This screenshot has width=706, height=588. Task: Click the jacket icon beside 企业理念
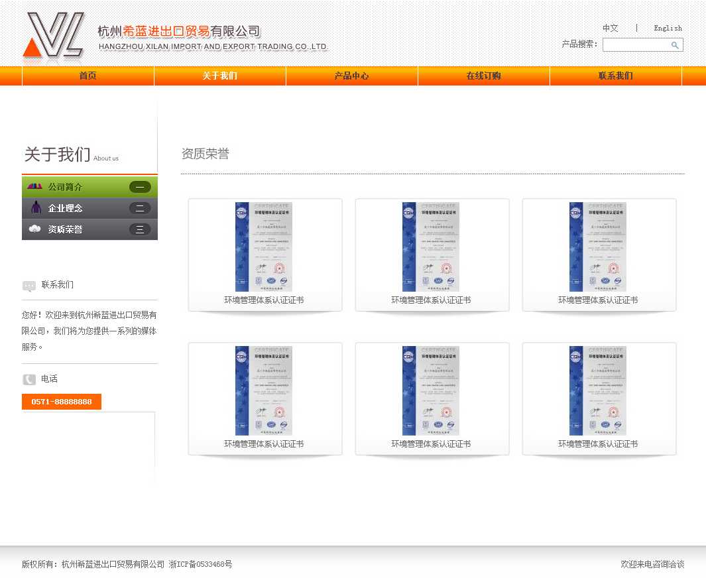(36, 208)
